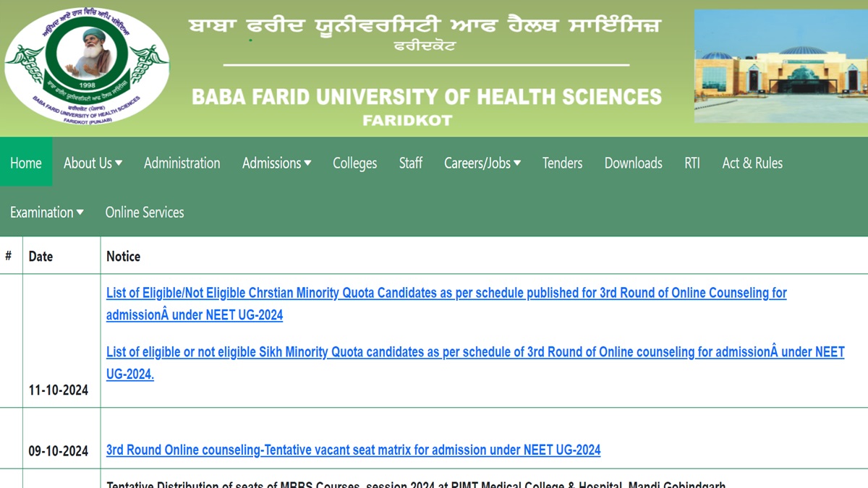The height and width of the screenshot is (488, 868).
Task: Click the English university name heading
Action: click(x=427, y=96)
